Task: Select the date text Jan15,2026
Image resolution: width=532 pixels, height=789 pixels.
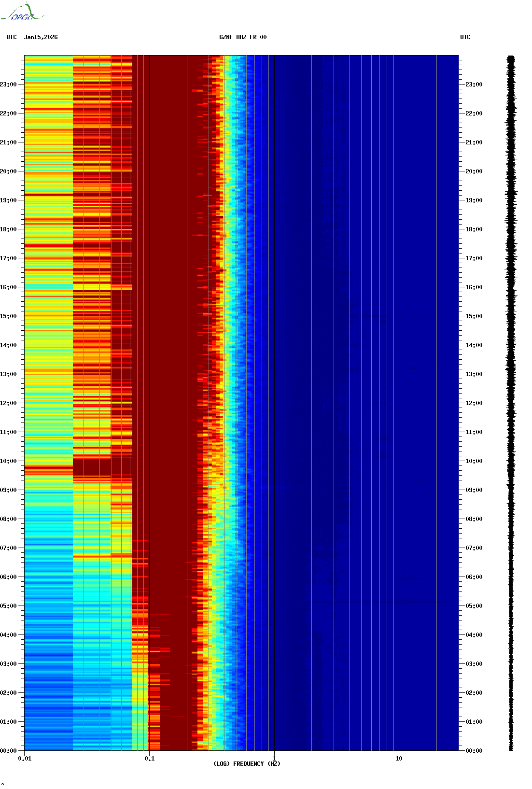Action: pyautogui.click(x=41, y=37)
